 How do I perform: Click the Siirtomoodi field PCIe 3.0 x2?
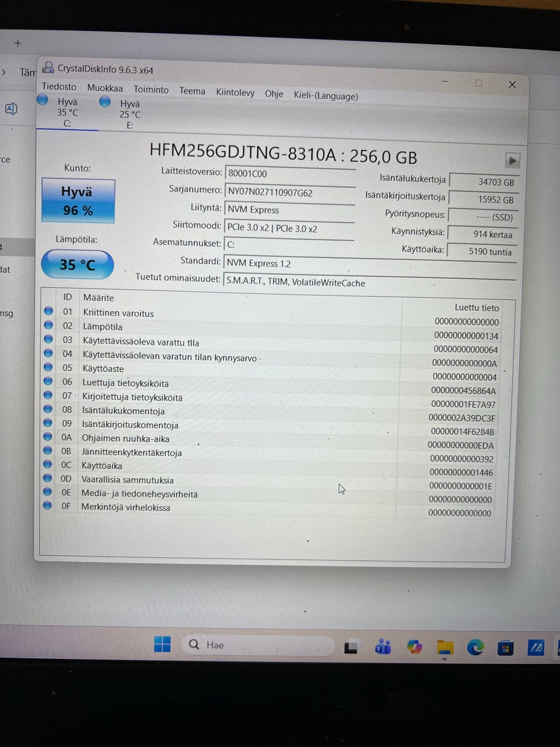[x=289, y=228]
